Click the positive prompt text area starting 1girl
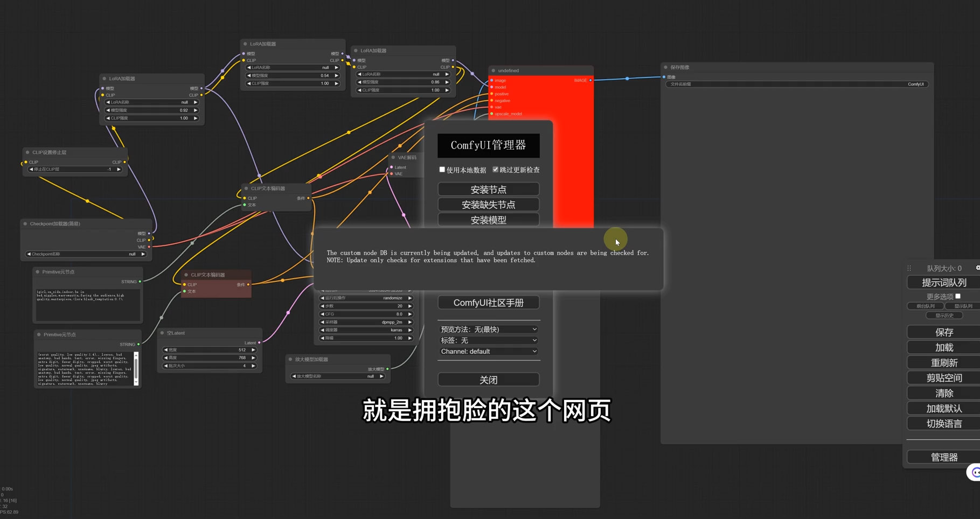980x519 pixels. click(x=88, y=304)
